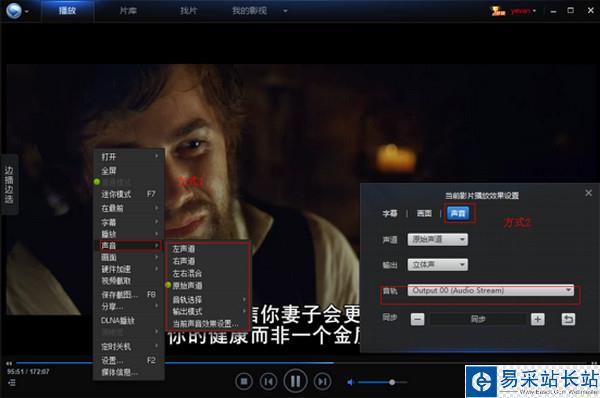Reset audio sync with the undo arrow
Viewport: 600px width, 398px height.
[x=568, y=319]
